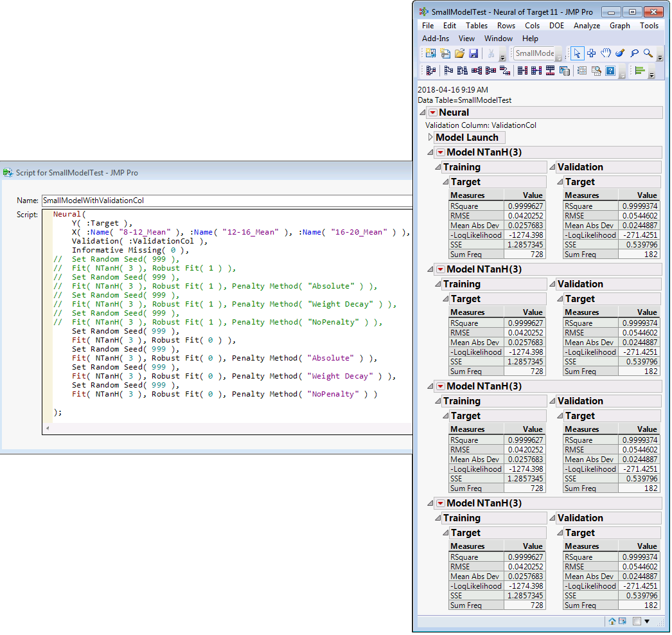The image size is (672, 635).
Task: Click the blue question mark Help icon
Action: pos(610,71)
